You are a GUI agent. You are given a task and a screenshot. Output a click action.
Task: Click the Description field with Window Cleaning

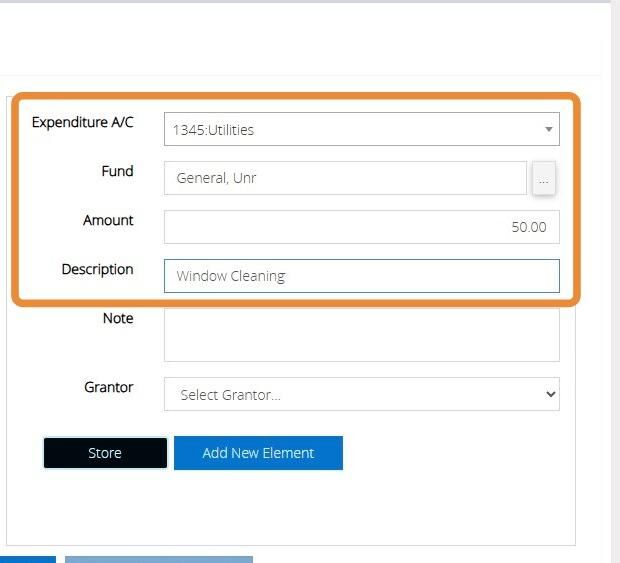click(x=361, y=276)
